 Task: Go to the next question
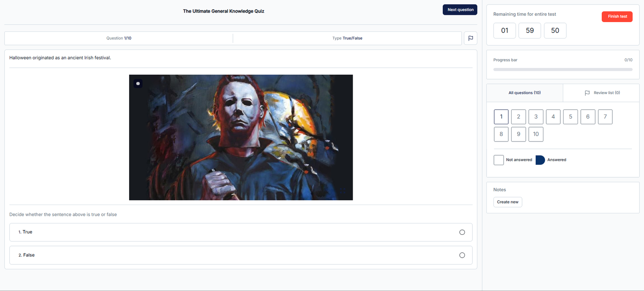point(460,10)
